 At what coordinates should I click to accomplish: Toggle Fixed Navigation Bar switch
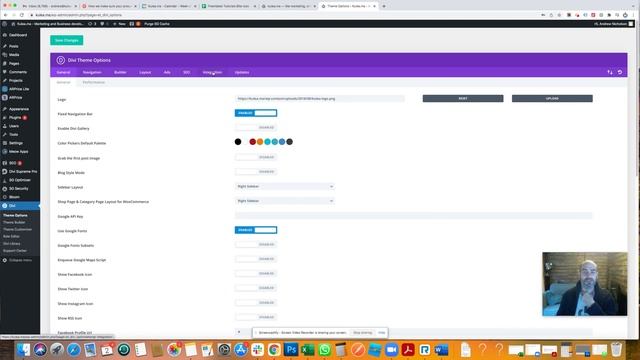coord(256,113)
